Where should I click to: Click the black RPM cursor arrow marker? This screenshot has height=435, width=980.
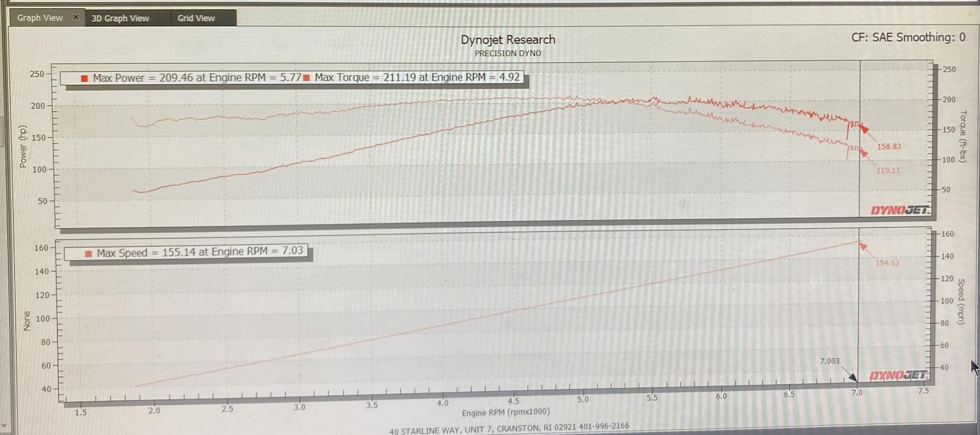[852, 377]
